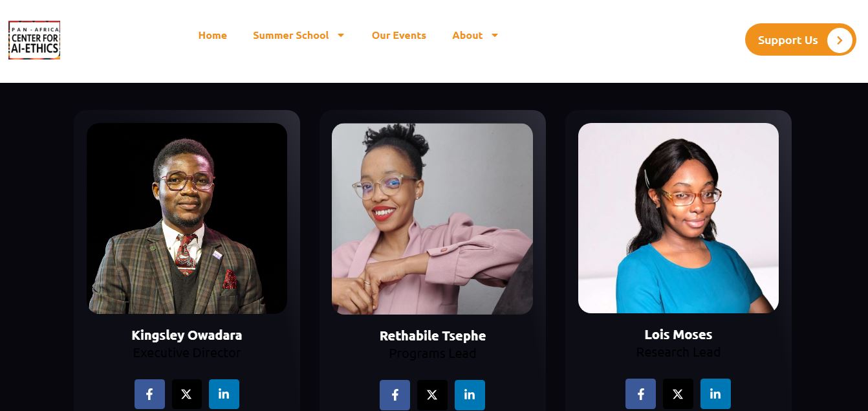The width and height of the screenshot is (868, 411).
Task: Visit Rethabile Tsephe's LinkedIn icon
Action: [x=470, y=395]
